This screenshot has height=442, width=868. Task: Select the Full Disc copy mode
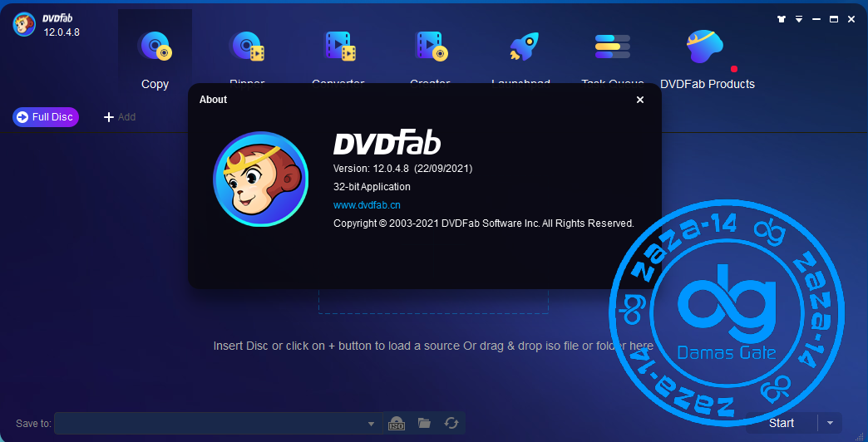(46, 117)
